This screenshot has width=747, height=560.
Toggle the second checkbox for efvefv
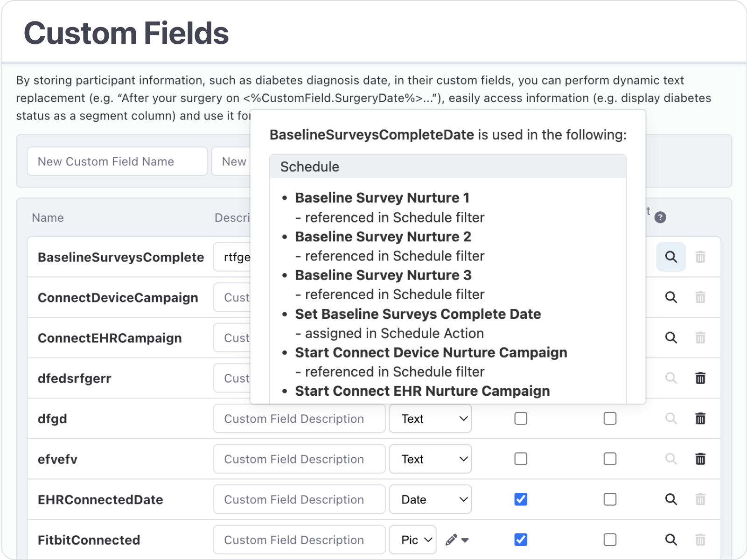610,459
